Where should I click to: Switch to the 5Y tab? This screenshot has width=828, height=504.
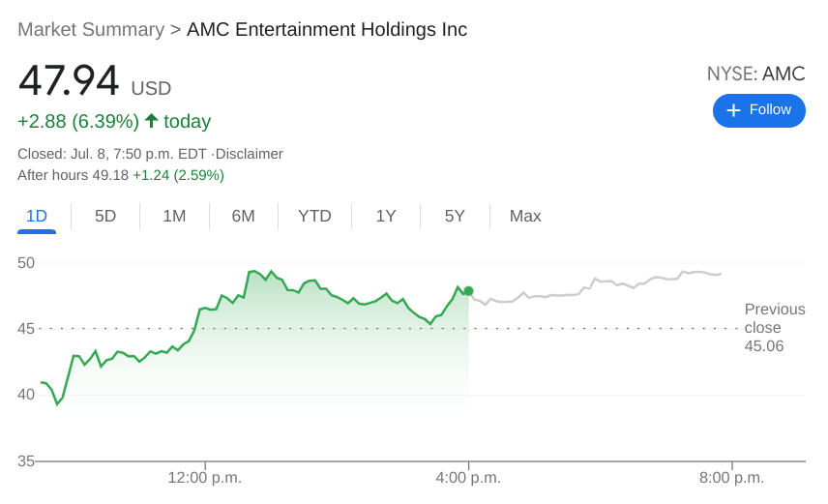click(x=455, y=217)
